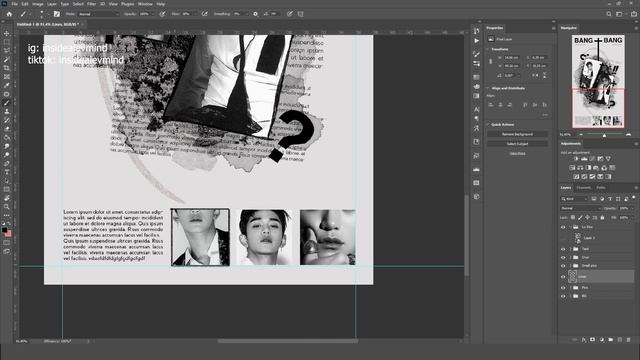Click the Select Subject button

(517, 144)
